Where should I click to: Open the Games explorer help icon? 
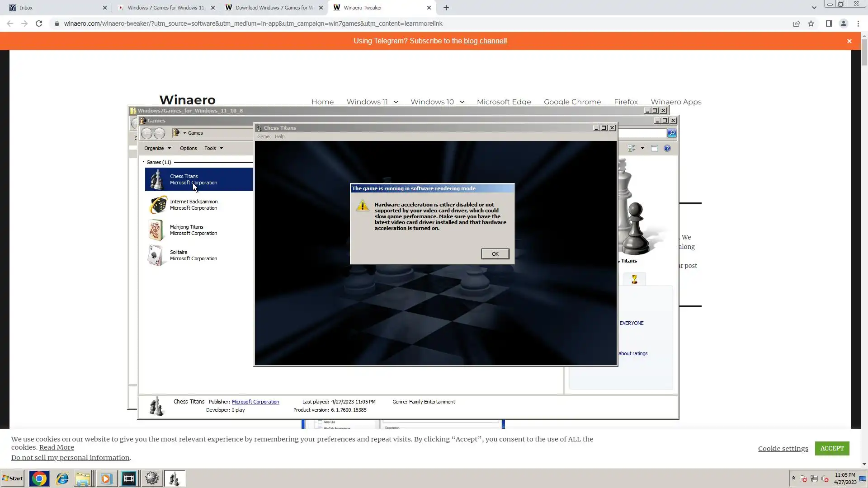(x=667, y=148)
